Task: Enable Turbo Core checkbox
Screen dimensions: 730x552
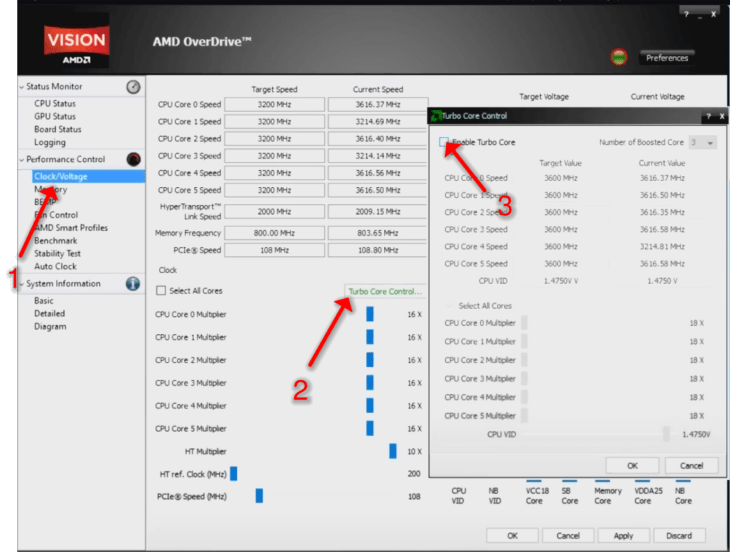Action: coord(444,142)
